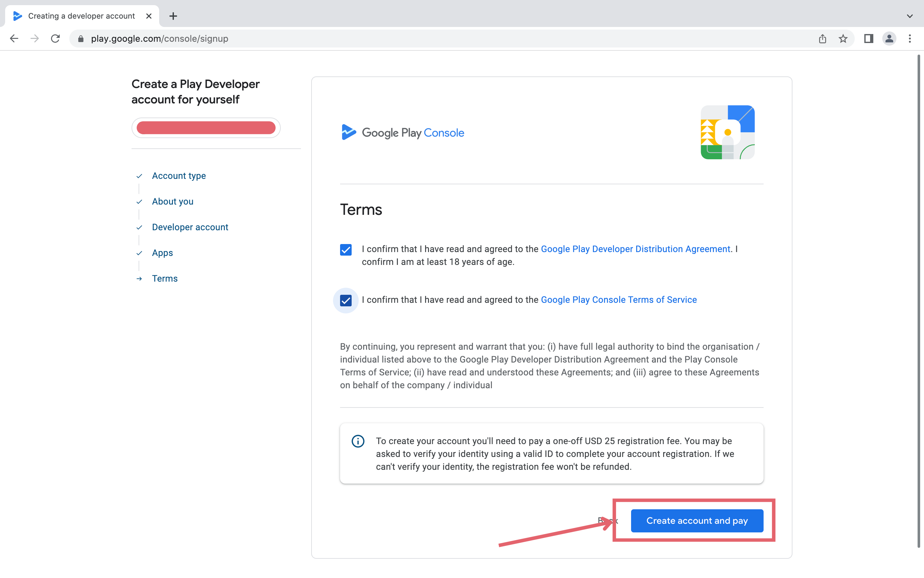Close the Creating a developer account tab
The height and width of the screenshot is (578, 924).
pyautogui.click(x=149, y=16)
